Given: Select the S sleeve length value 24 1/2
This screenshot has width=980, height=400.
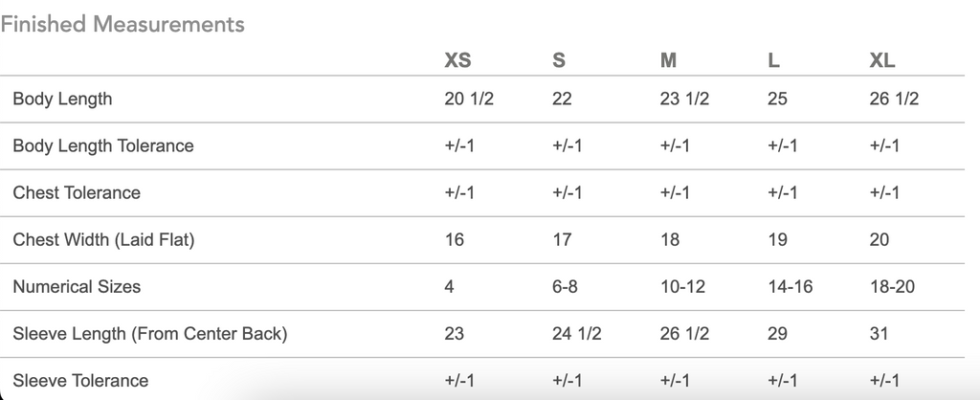Looking at the screenshot, I should pos(576,334).
